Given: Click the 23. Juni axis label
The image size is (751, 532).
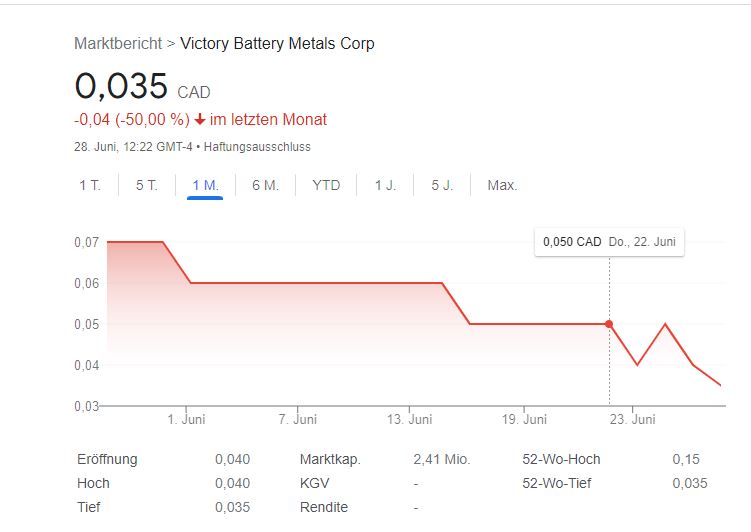Looking at the screenshot, I should (x=634, y=420).
